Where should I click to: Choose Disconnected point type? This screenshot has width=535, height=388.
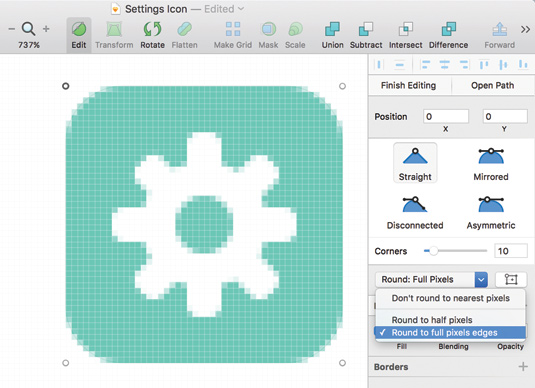pos(415,212)
